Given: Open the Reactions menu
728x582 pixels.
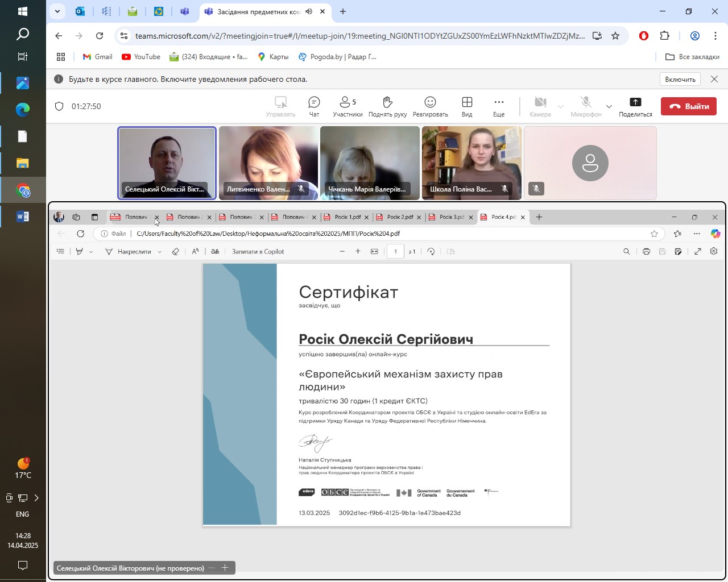Looking at the screenshot, I should tap(430, 106).
